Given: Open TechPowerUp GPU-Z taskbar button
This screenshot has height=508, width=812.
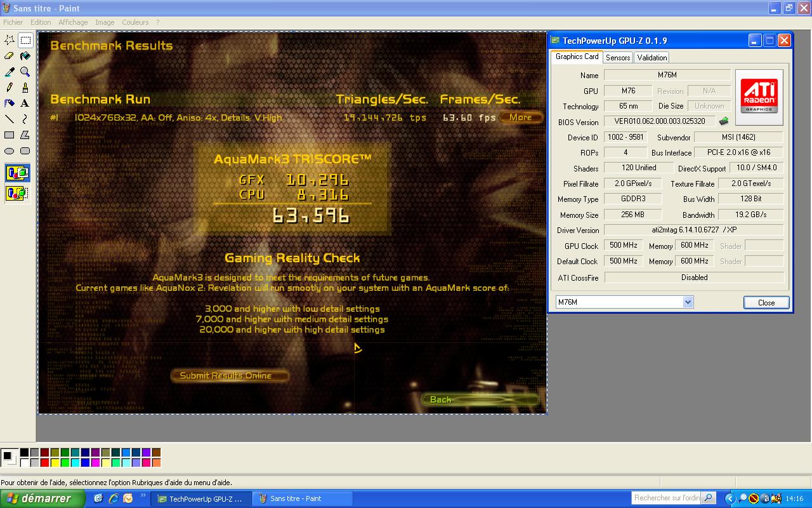Looking at the screenshot, I should coord(200,499).
